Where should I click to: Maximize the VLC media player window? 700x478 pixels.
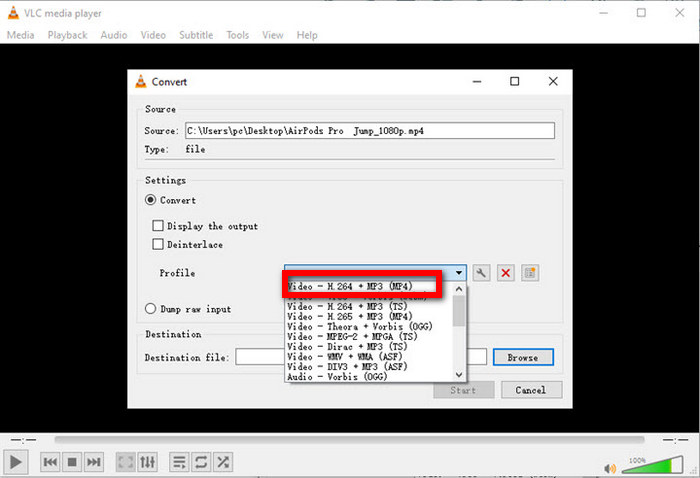click(x=641, y=13)
